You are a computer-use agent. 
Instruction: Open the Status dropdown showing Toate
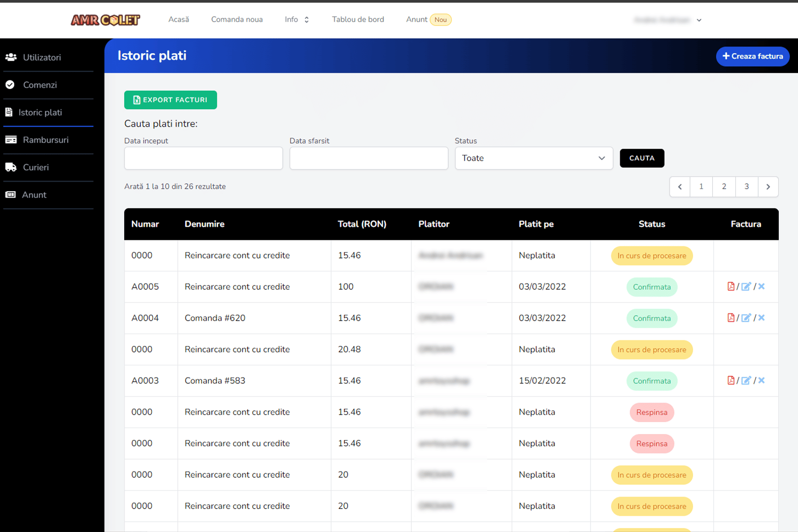[x=533, y=158]
